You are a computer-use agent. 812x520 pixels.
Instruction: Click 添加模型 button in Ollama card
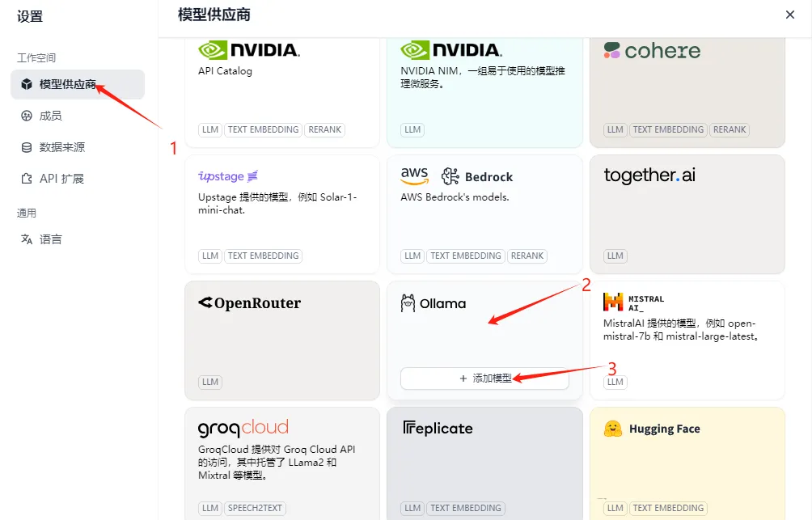click(x=484, y=378)
